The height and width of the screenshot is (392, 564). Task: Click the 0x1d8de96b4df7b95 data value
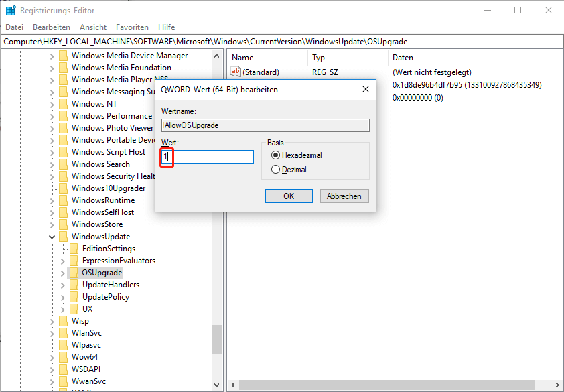[x=467, y=85]
